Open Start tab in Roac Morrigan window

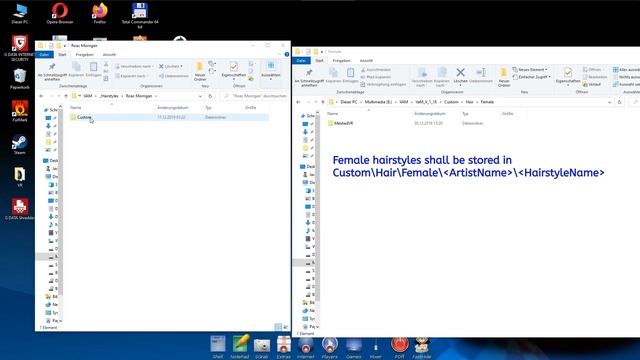pyautogui.click(x=62, y=54)
